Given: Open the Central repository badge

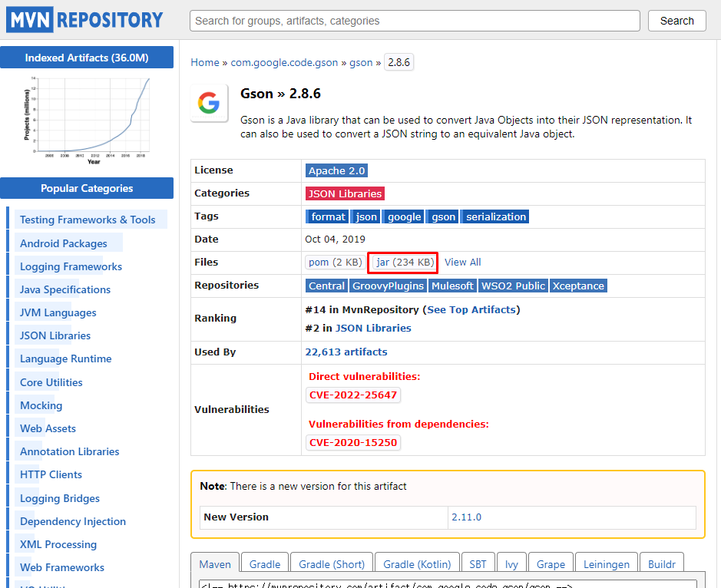Looking at the screenshot, I should [326, 286].
